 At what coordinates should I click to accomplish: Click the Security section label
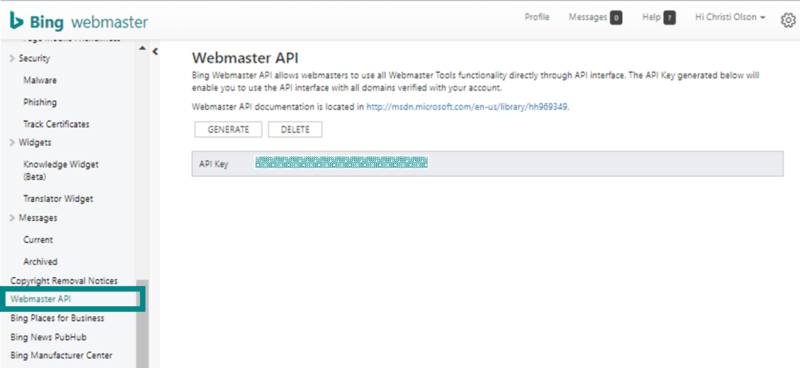(34, 59)
